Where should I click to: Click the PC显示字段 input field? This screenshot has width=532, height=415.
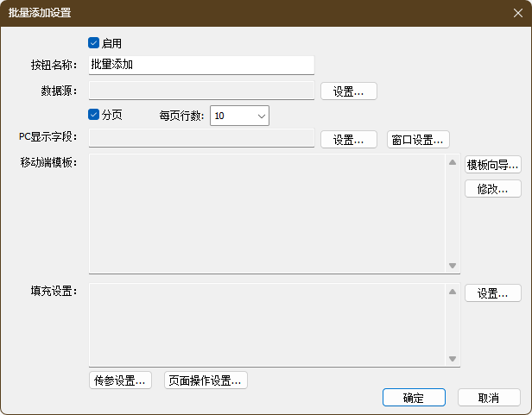pos(201,138)
